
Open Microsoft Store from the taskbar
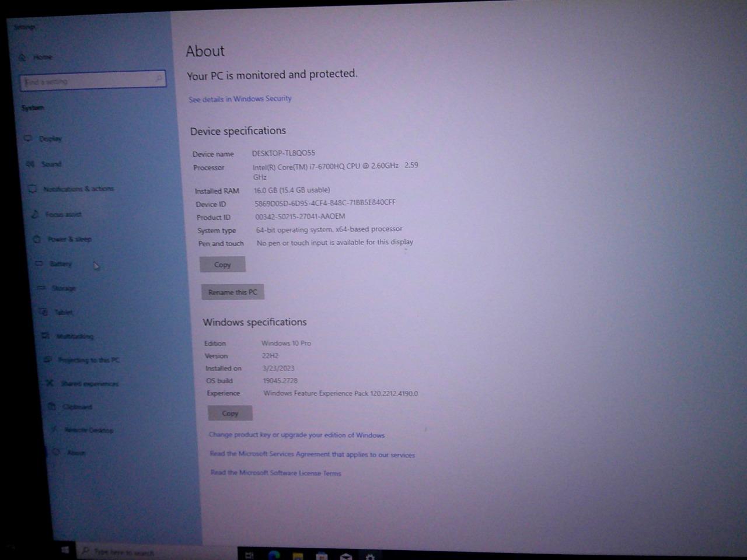[322, 556]
